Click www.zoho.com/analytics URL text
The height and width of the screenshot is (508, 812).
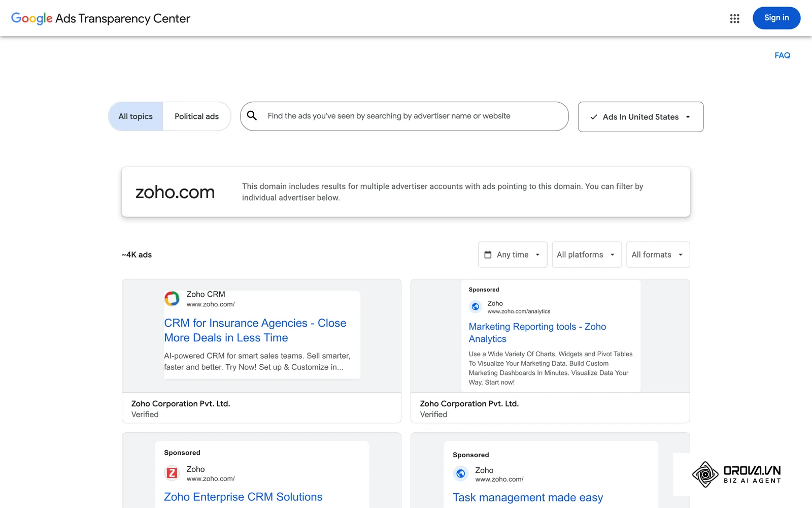[x=519, y=311]
